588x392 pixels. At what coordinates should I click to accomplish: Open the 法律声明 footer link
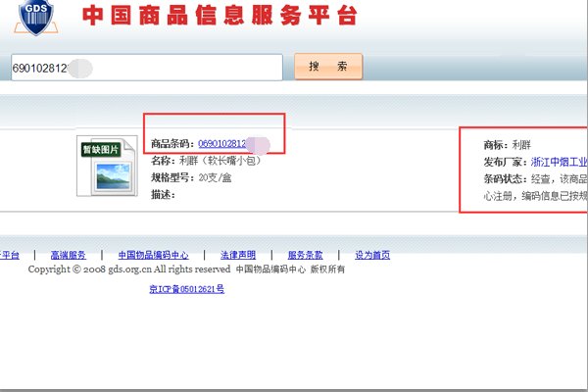pyautogui.click(x=238, y=255)
